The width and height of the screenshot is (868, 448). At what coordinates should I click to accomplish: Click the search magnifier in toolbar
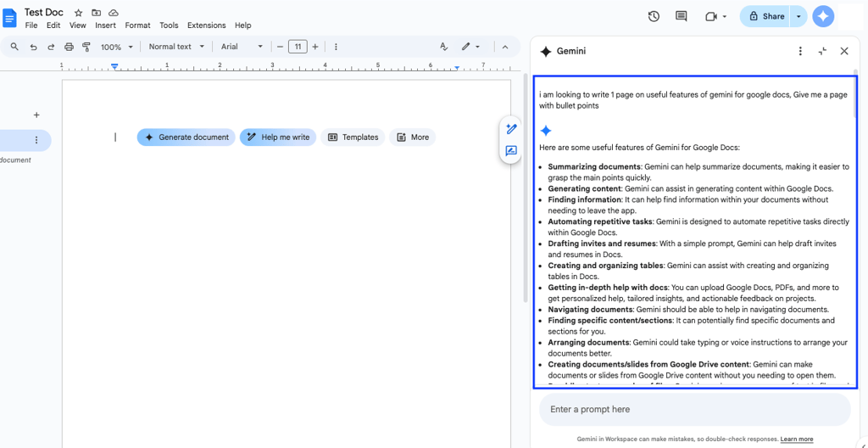tap(15, 47)
